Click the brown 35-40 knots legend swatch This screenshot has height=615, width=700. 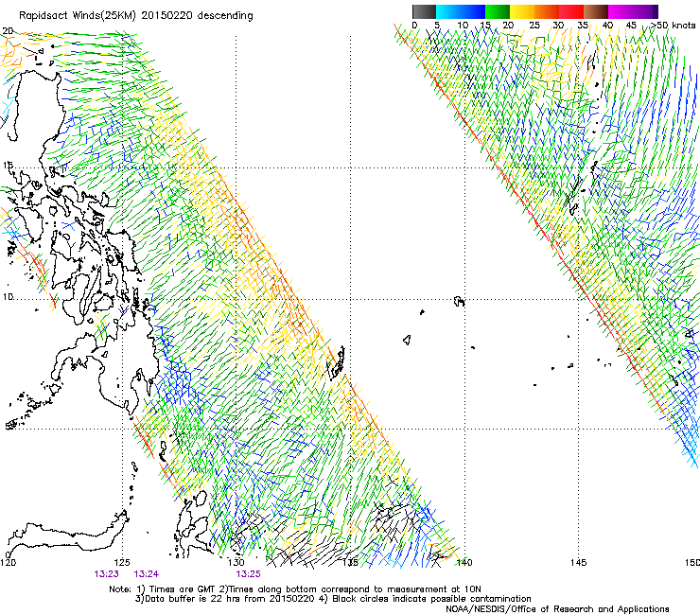click(596, 11)
